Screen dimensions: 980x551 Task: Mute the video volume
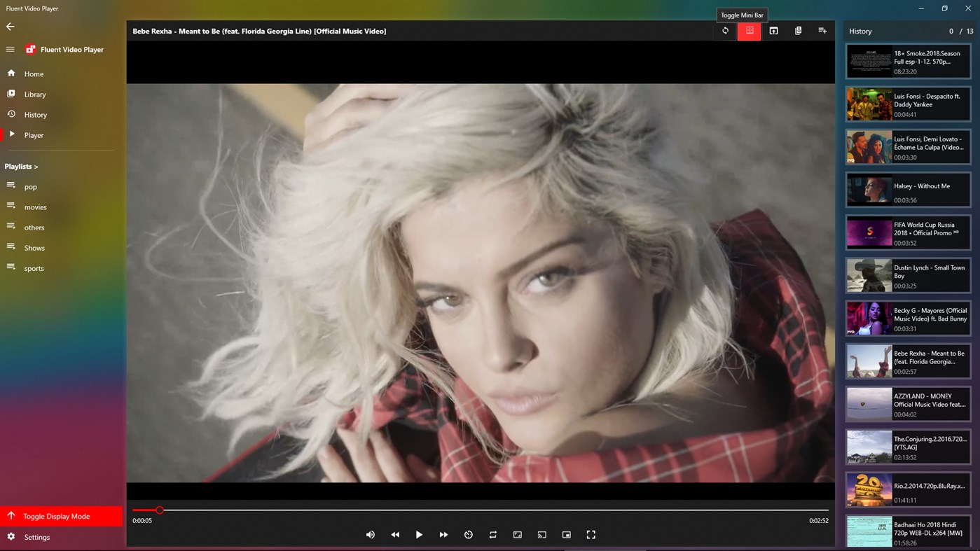(x=371, y=534)
